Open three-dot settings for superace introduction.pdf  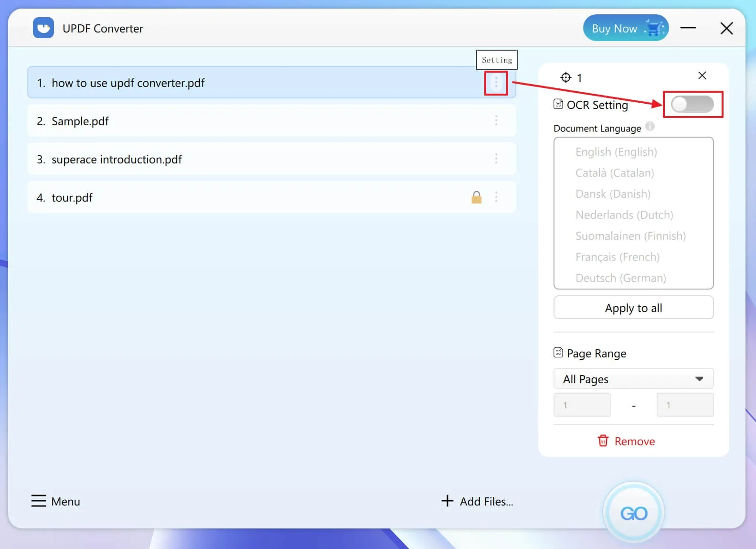point(496,159)
